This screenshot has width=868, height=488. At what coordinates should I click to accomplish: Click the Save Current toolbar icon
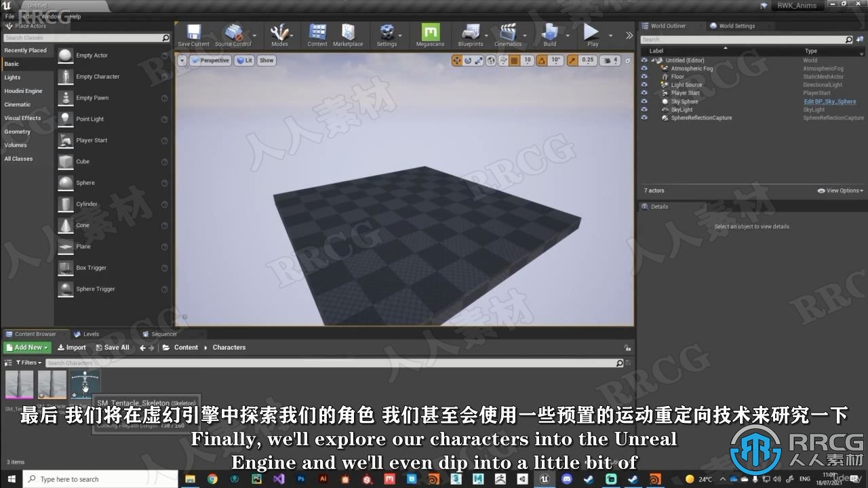(x=194, y=35)
